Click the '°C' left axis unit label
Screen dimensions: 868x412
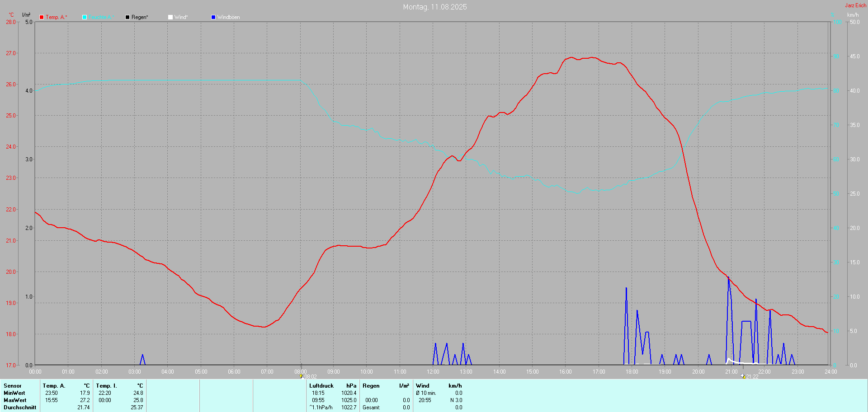coord(11,15)
